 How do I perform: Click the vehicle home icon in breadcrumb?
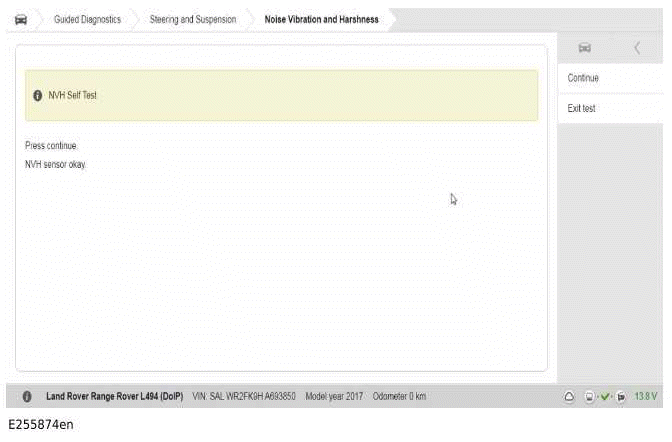tap(21, 19)
